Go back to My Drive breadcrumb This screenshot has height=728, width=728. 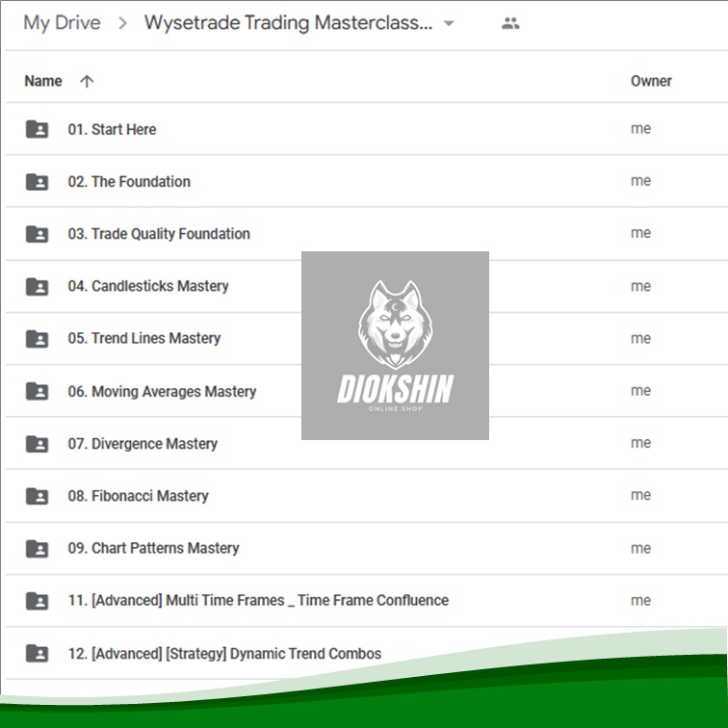62,23
